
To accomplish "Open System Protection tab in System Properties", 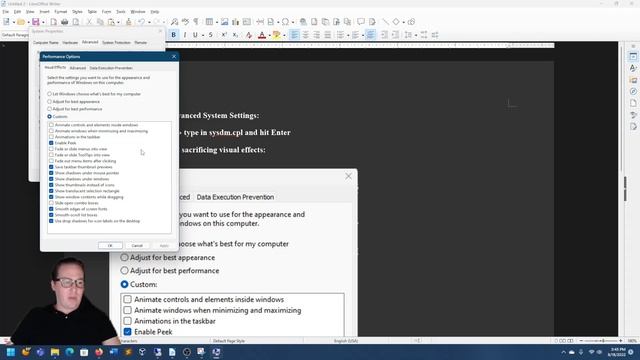I will coord(116,42).
